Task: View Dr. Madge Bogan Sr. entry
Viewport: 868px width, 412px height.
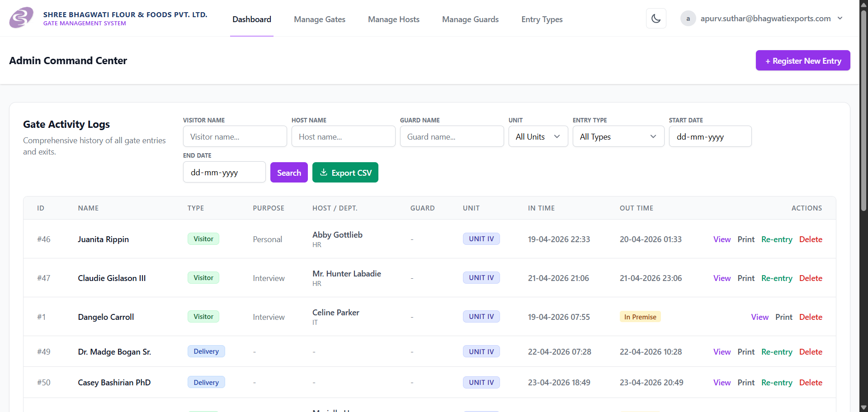Action: point(722,352)
